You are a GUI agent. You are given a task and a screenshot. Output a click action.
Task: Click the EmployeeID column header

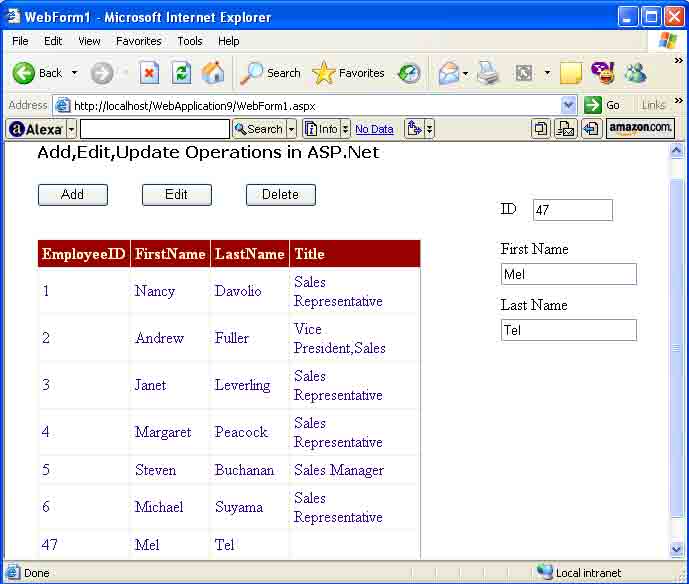coord(84,254)
